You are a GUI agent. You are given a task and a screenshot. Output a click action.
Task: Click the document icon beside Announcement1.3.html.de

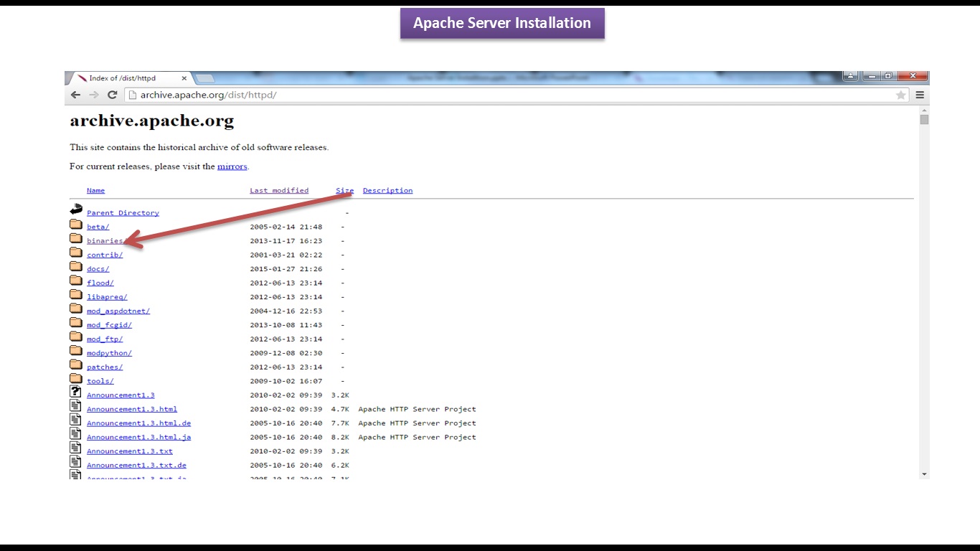(75, 420)
